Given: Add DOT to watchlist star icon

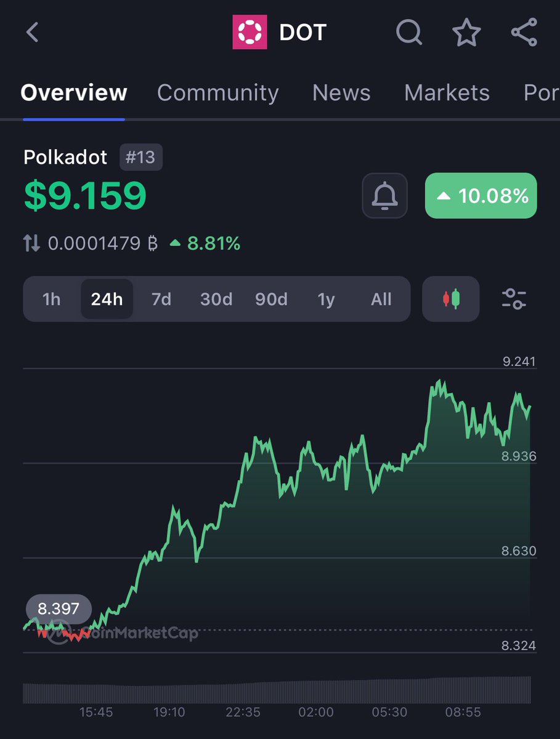Looking at the screenshot, I should [467, 32].
